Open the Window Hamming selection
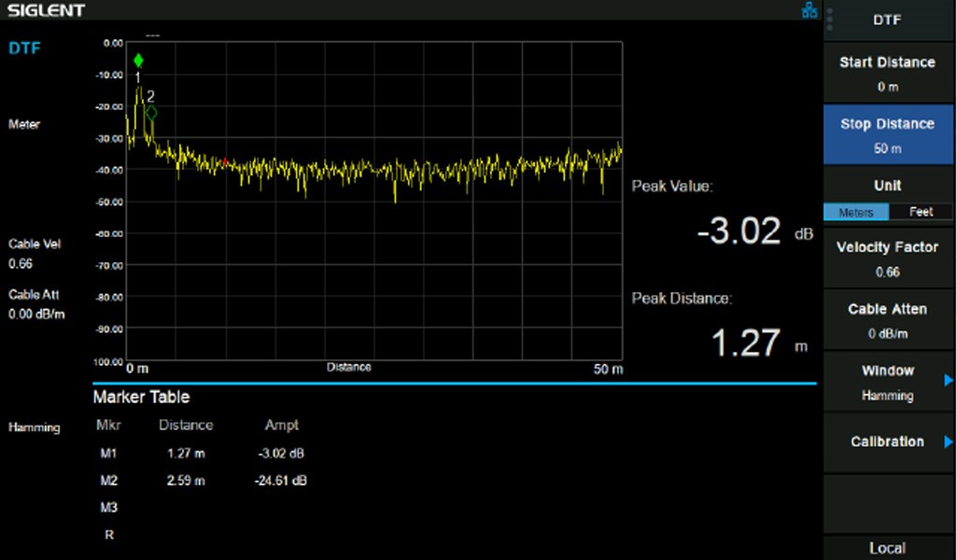This screenshot has width=956, height=560. click(x=887, y=383)
